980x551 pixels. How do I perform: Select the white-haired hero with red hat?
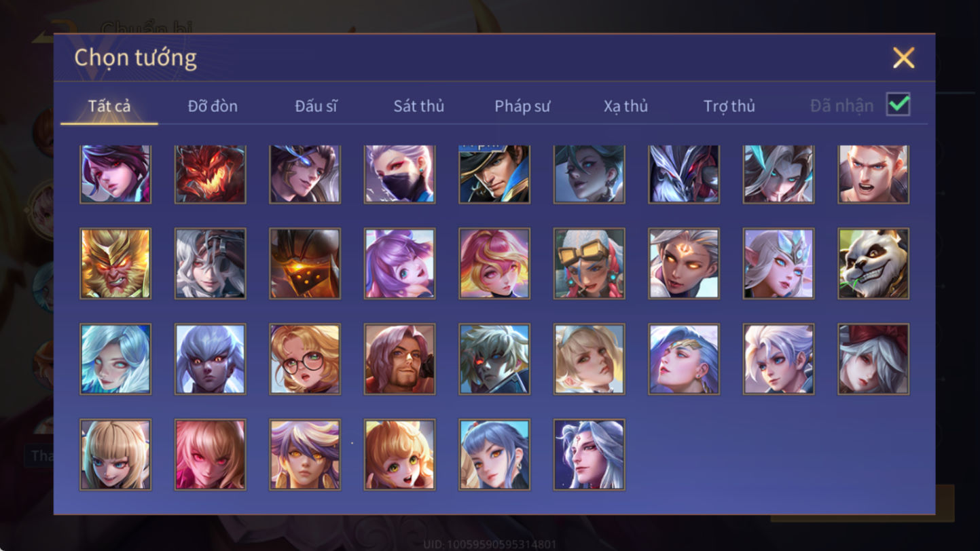coord(873,360)
